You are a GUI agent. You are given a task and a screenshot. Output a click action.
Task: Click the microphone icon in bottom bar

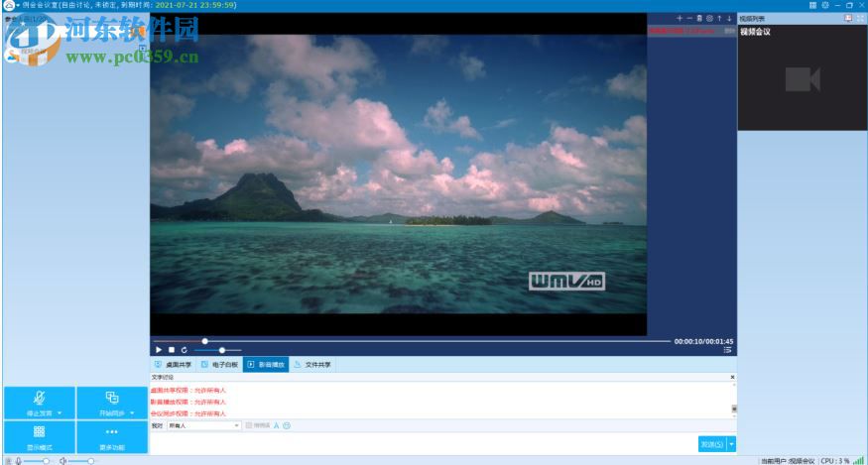18,461
